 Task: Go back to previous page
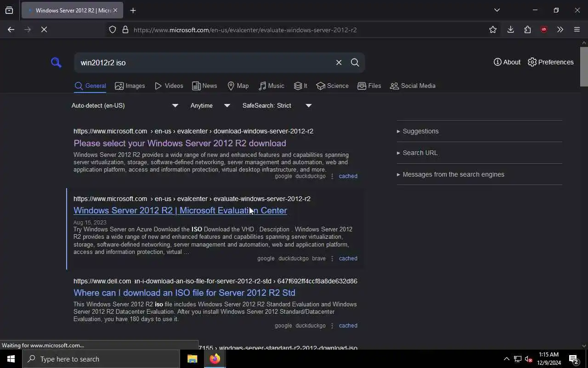[x=11, y=29]
